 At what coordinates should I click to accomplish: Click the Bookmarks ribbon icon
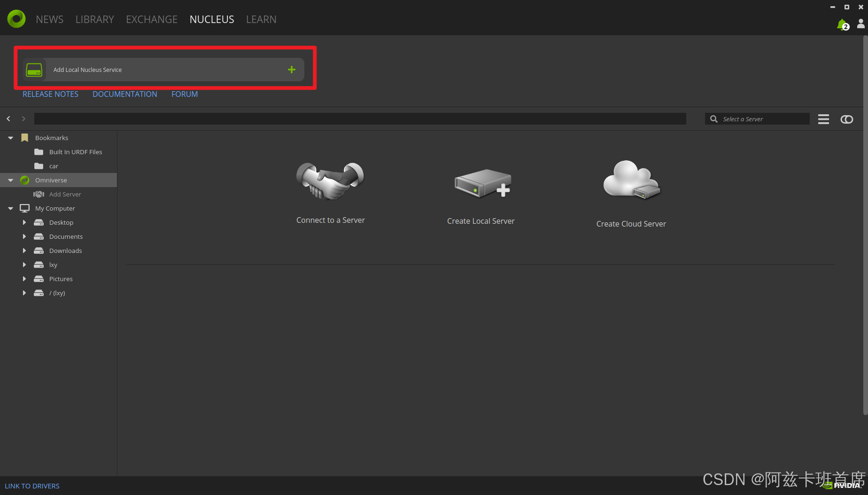pyautogui.click(x=25, y=138)
